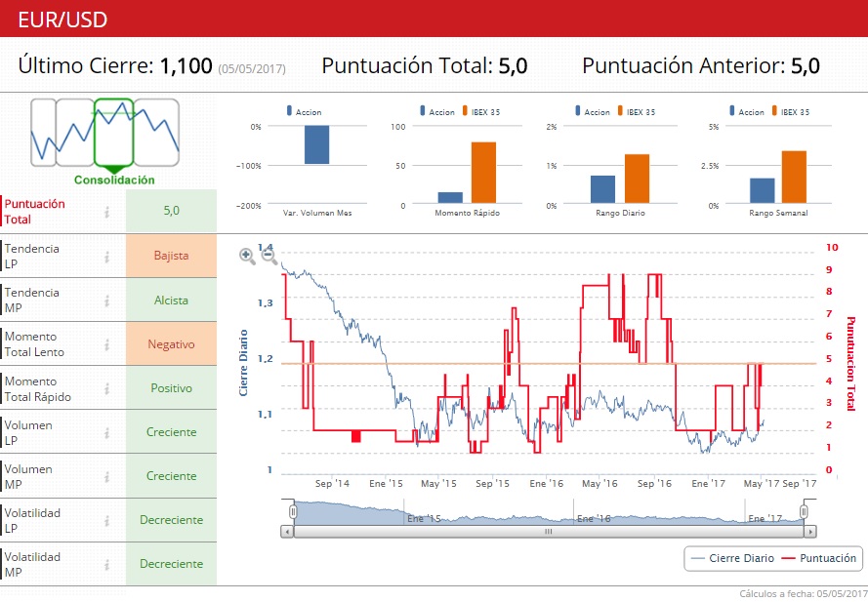
Task: Click the blue Var. Volumen Mes bar
Action: (316, 145)
